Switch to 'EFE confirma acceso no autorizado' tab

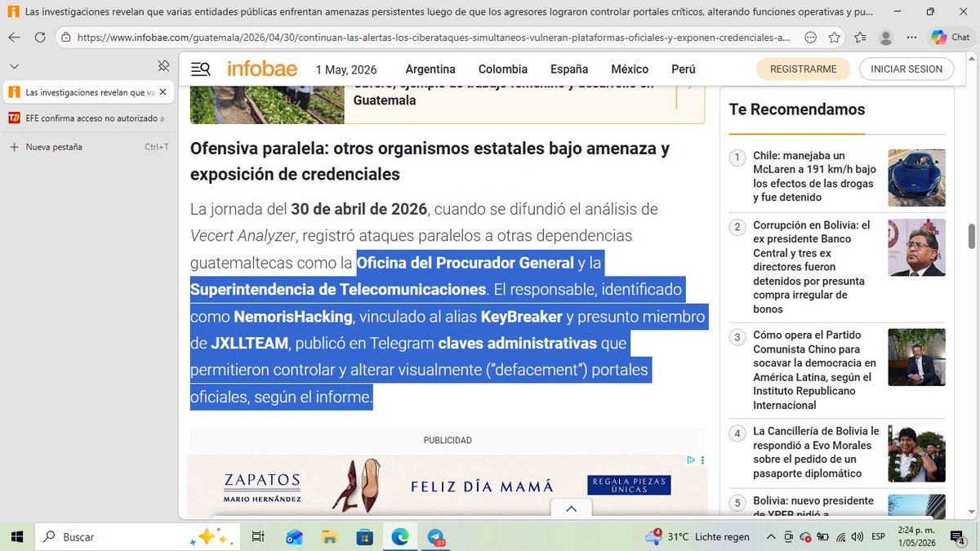pyautogui.click(x=88, y=118)
